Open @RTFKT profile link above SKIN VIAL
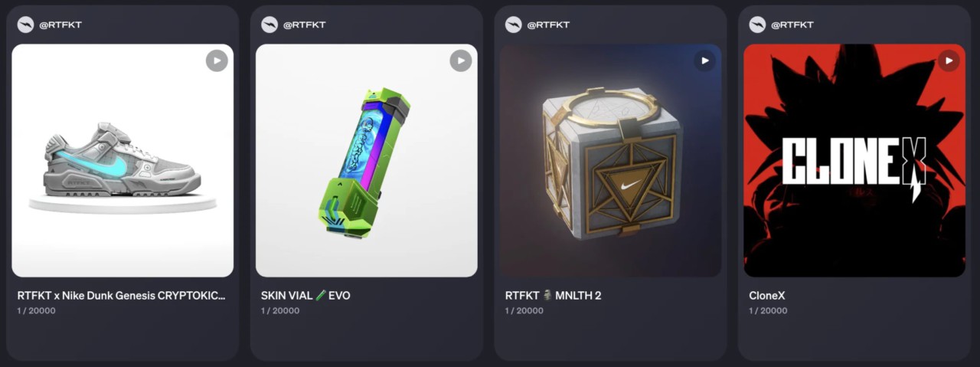The image size is (980, 367). pos(305,25)
